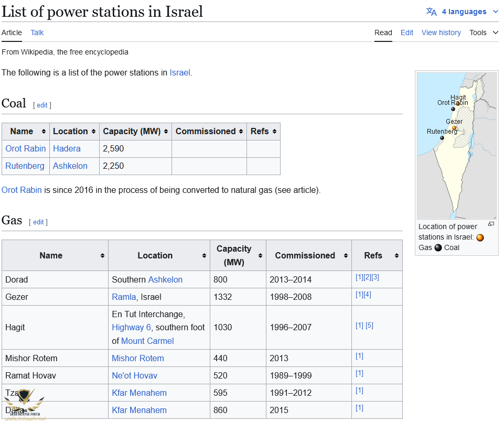Click the enlarge map icon in caption

tap(491, 224)
